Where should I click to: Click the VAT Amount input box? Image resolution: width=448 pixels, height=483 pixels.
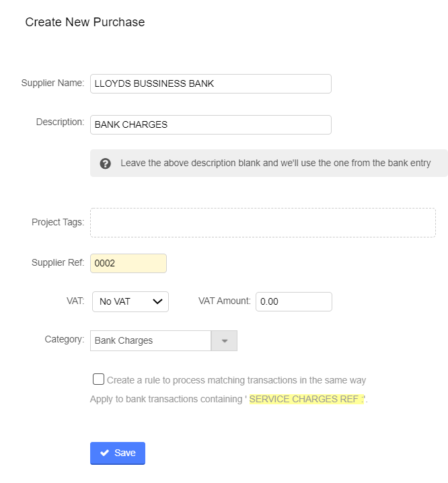pos(294,301)
